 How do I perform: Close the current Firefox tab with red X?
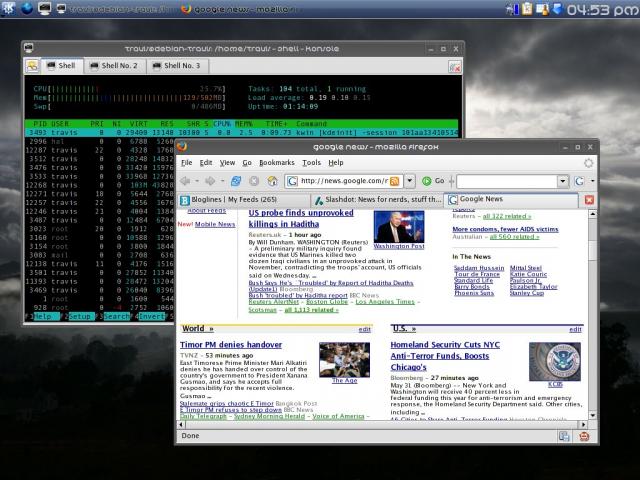(589, 200)
